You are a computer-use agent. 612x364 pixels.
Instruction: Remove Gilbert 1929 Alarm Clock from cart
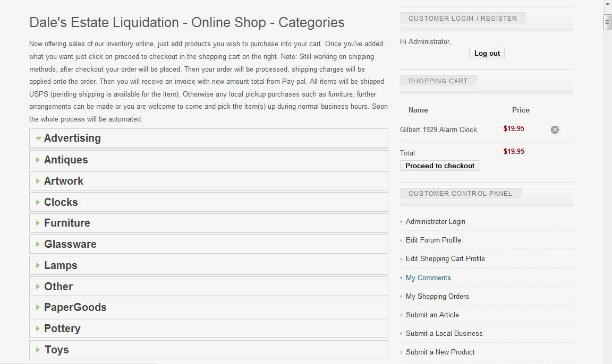(555, 129)
